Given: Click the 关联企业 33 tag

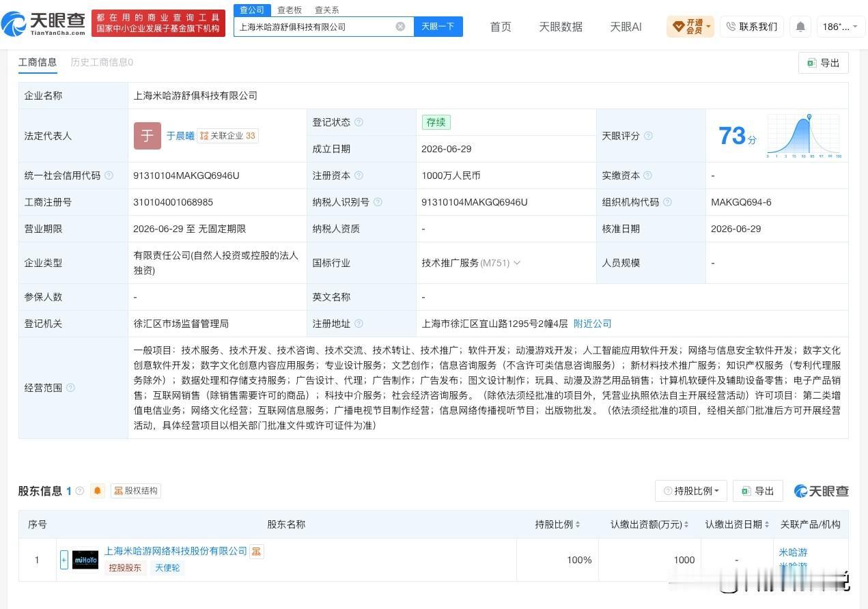Looking at the screenshot, I should pyautogui.click(x=227, y=136).
